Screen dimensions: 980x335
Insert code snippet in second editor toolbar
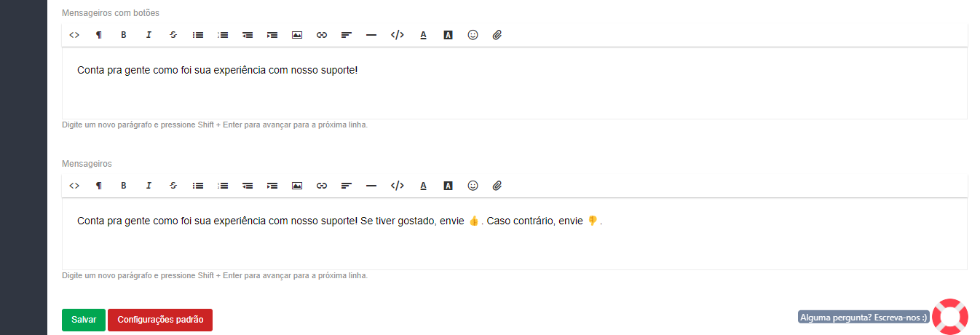coord(397,186)
